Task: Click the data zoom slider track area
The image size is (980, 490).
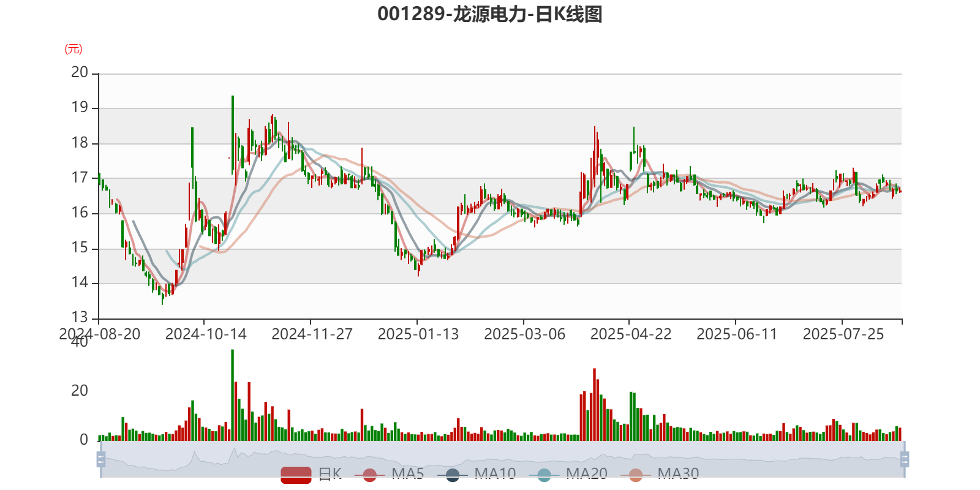Action: 502,459
